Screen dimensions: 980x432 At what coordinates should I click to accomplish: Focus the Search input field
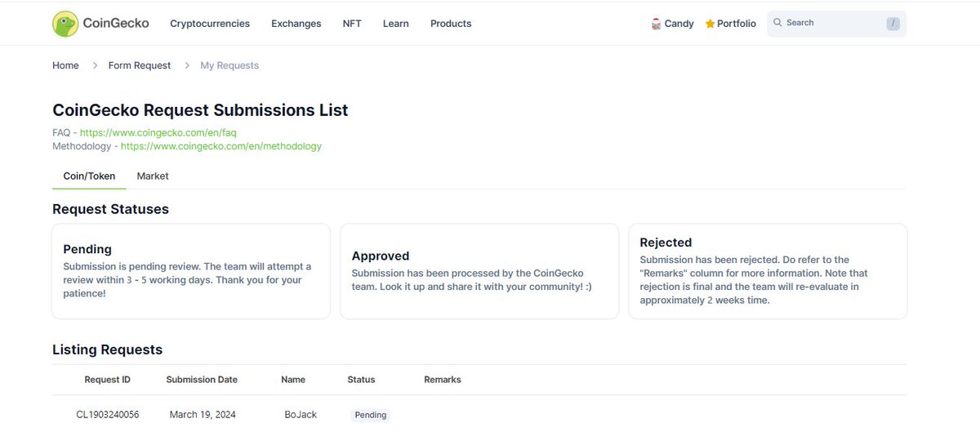point(836,24)
